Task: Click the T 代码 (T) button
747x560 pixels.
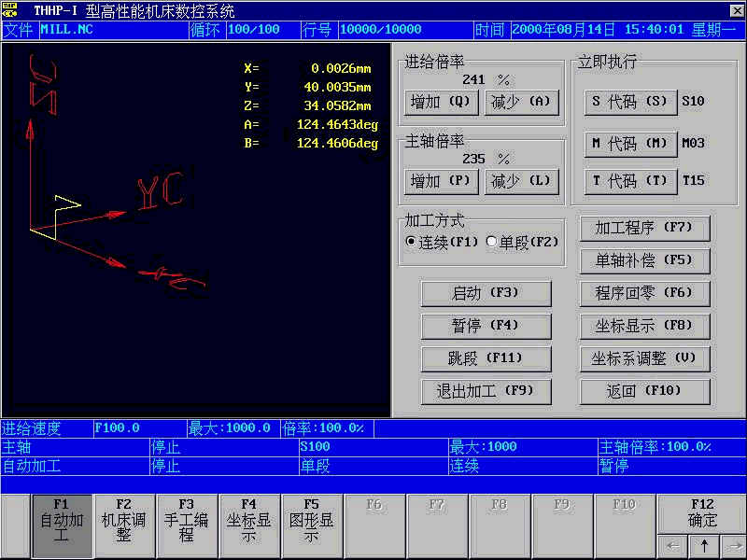Action: pyautogui.click(x=631, y=182)
